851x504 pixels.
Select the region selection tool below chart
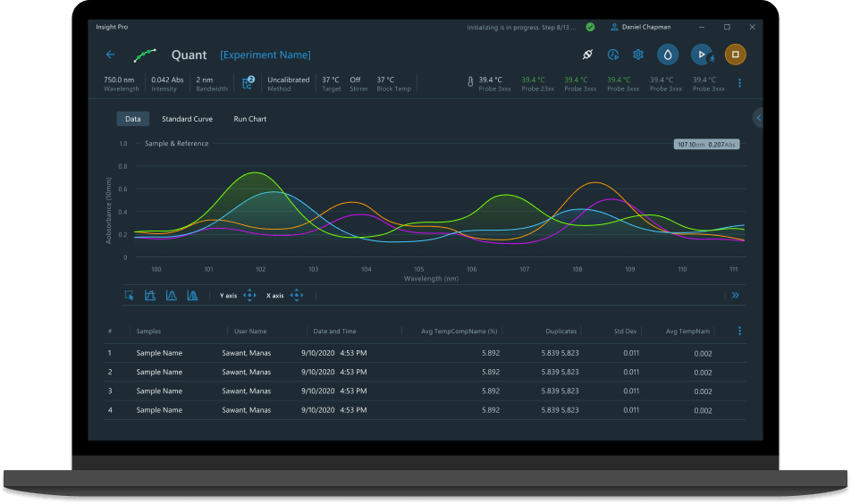130,295
